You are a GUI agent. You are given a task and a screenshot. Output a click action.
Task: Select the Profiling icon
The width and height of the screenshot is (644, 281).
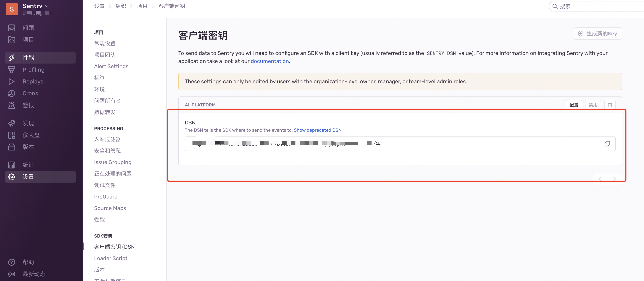click(12, 69)
